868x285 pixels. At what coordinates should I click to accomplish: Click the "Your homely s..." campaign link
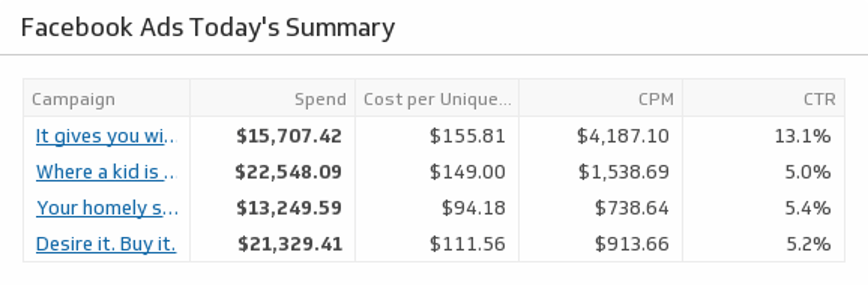pos(107,208)
